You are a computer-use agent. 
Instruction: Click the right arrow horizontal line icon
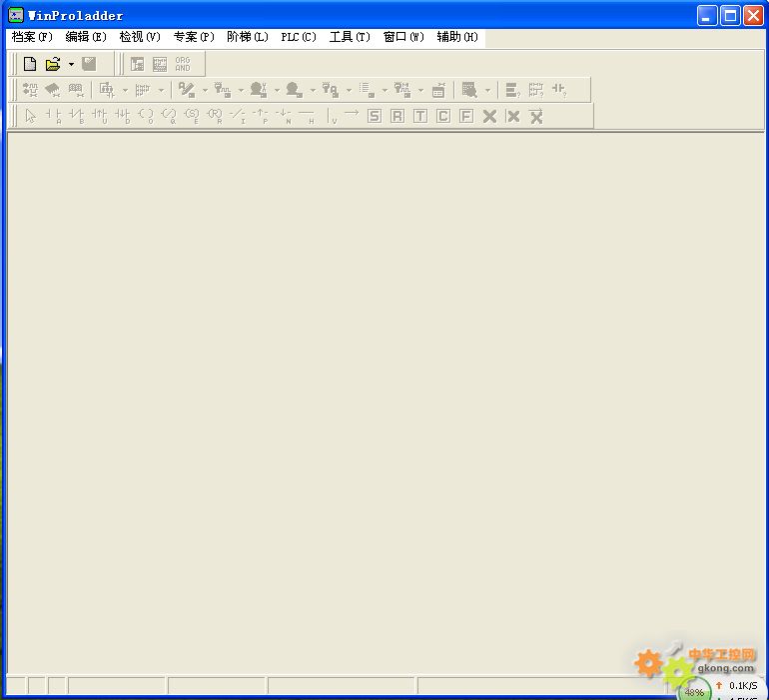351,115
